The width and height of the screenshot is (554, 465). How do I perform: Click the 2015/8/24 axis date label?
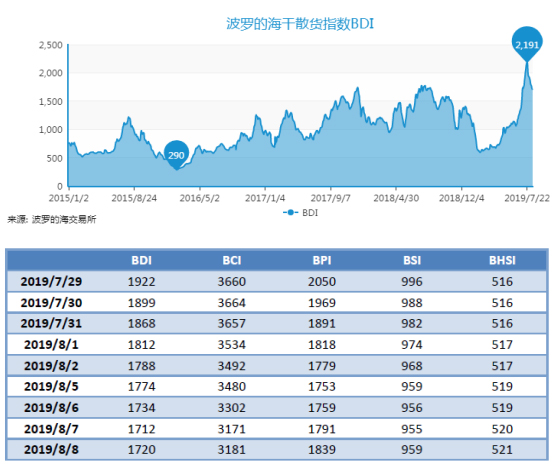[134, 198]
